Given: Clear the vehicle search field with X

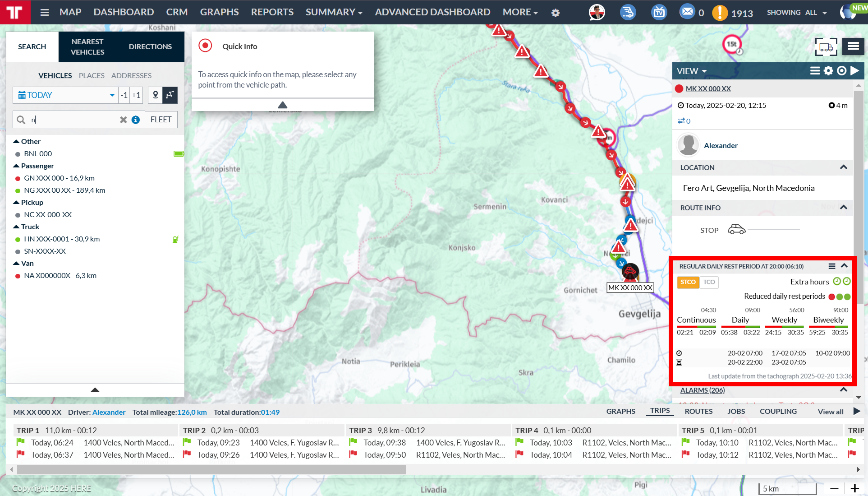Looking at the screenshot, I should (123, 120).
